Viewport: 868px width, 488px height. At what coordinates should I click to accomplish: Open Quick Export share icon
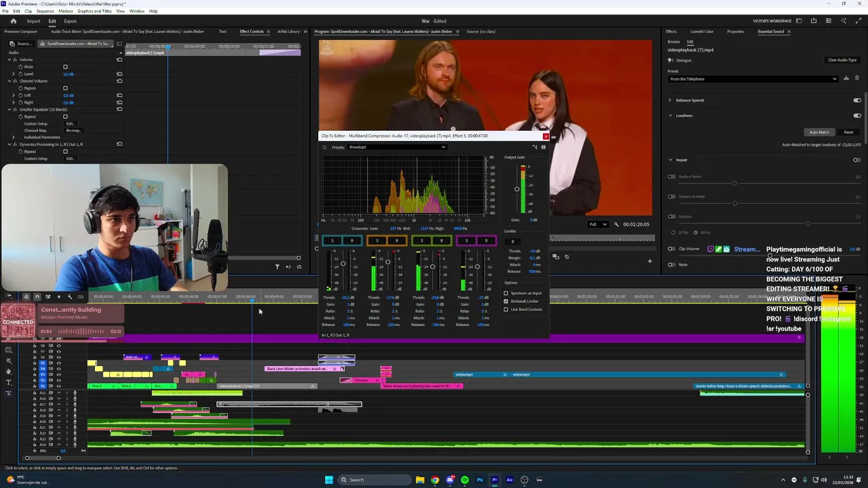coord(814,21)
